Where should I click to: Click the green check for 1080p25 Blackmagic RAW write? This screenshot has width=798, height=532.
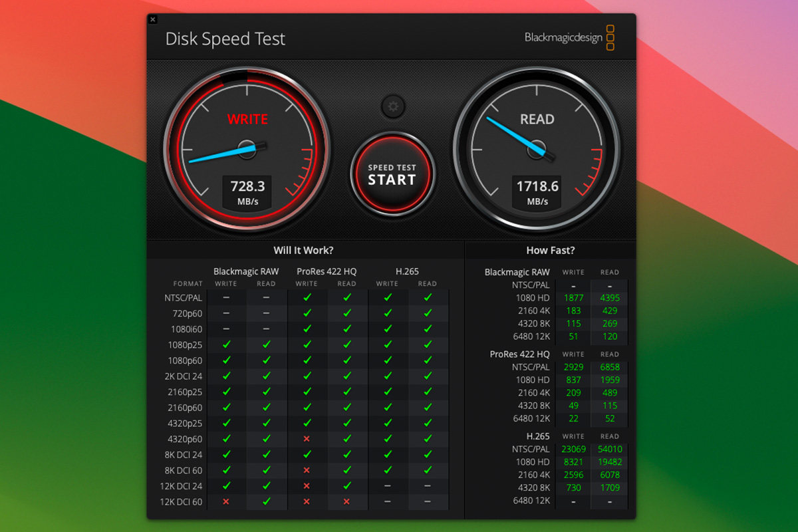pyautogui.click(x=226, y=344)
